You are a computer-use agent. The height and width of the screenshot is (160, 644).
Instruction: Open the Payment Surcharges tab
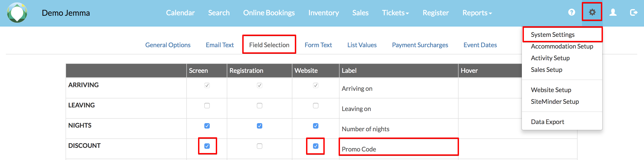(420, 45)
